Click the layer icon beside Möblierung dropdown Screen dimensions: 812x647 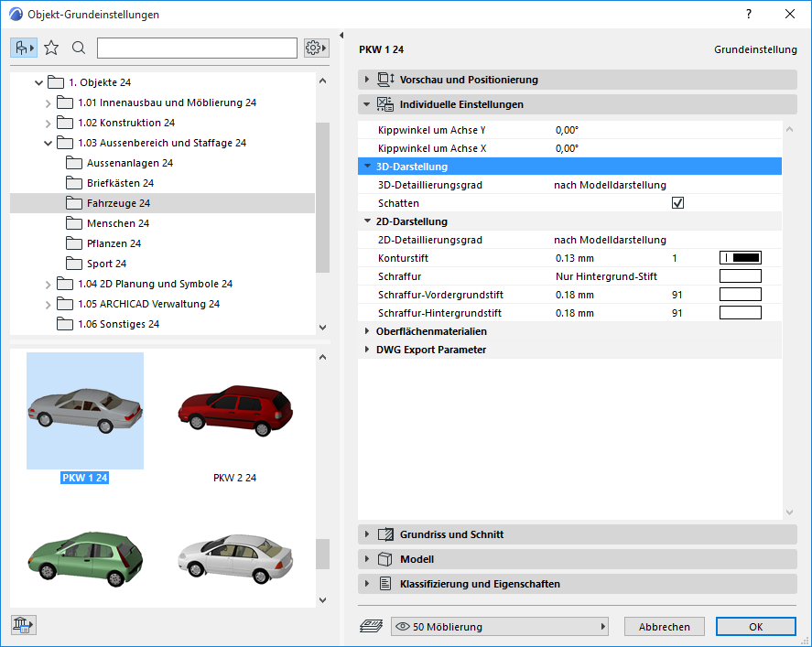[x=371, y=627]
